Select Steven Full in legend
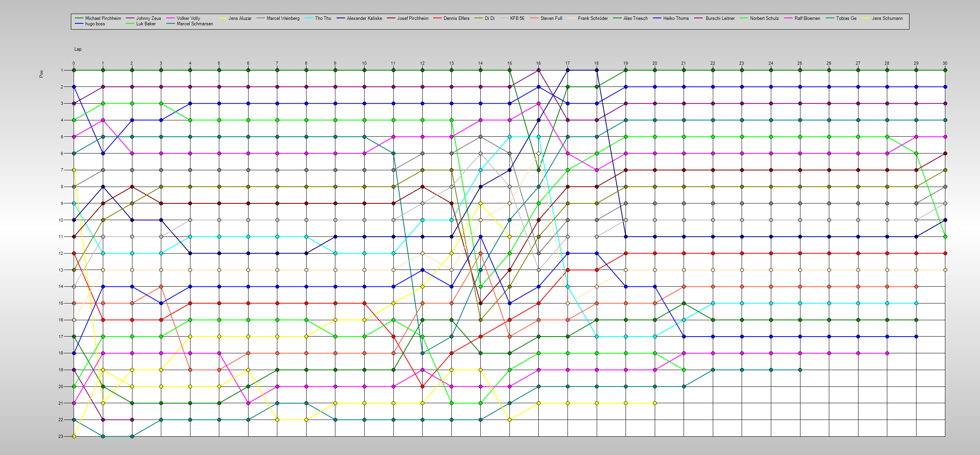The image size is (980, 455). [546, 18]
